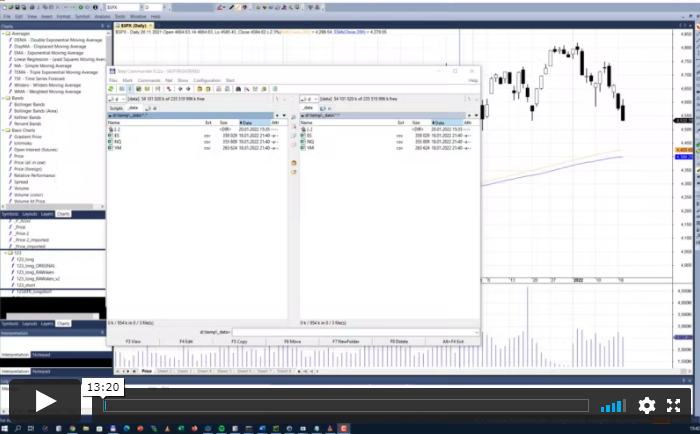Select the black pen drawing tool
The height and width of the screenshot is (434, 700).
coord(231,8)
